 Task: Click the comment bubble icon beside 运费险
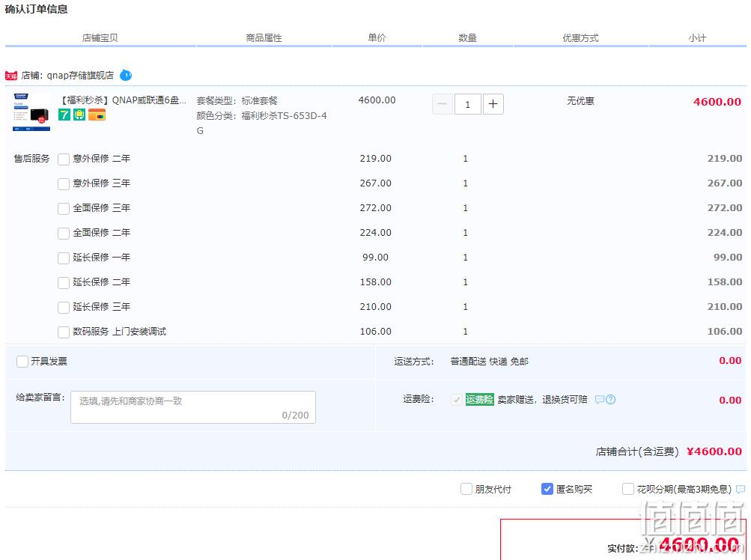(x=599, y=400)
